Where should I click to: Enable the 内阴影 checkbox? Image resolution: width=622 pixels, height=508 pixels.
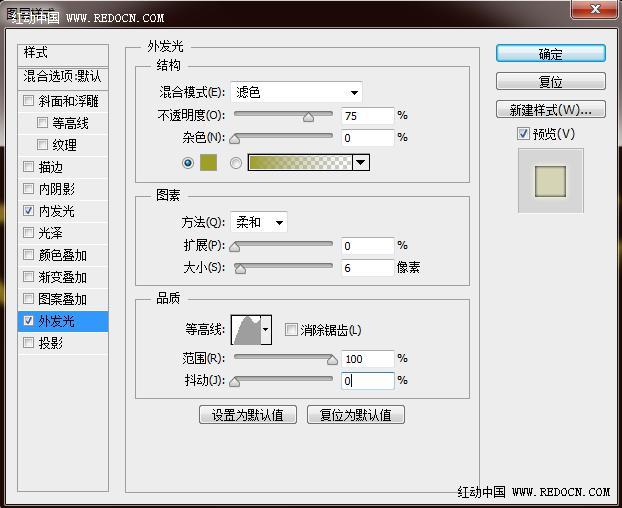click(x=28, y=188)
